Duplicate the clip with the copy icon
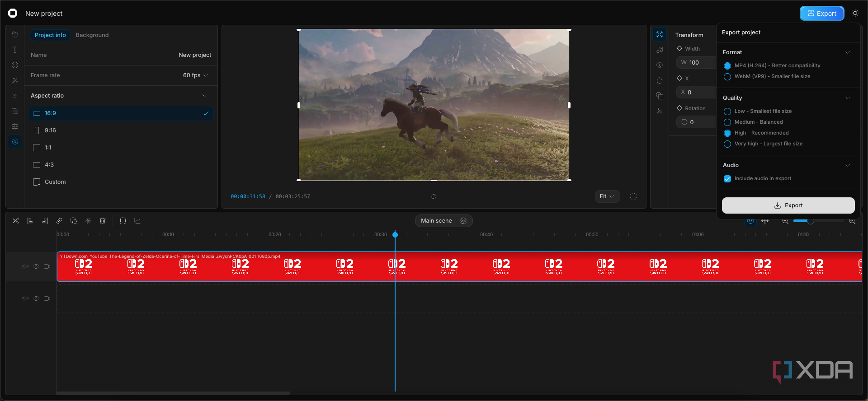The image size is (868, 401). (x=74, y=221)
